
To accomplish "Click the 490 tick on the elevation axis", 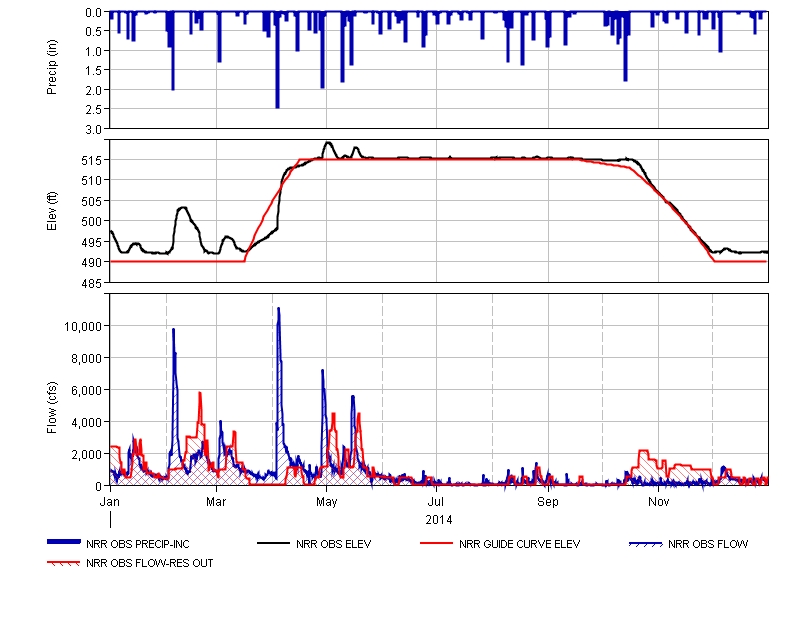I will (92, 262).
